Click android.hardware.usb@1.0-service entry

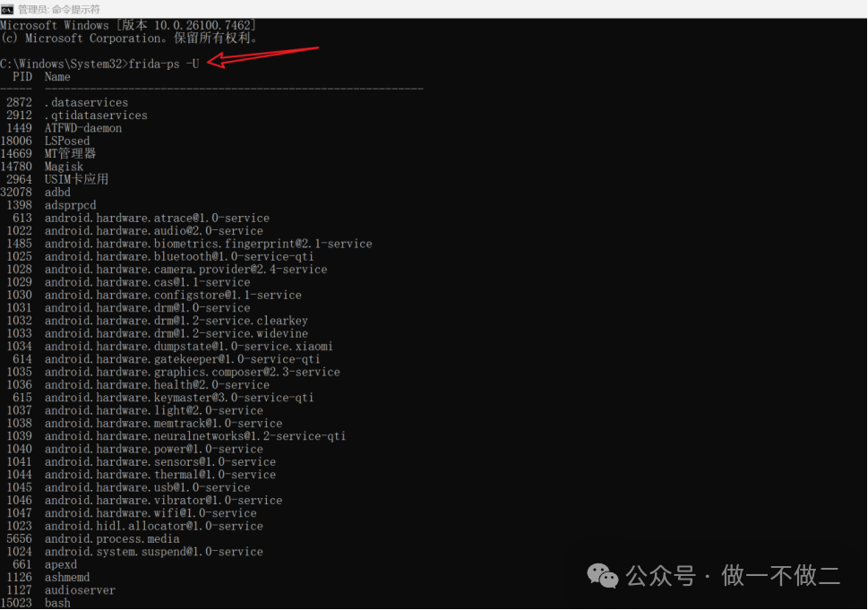pos(147,487)
